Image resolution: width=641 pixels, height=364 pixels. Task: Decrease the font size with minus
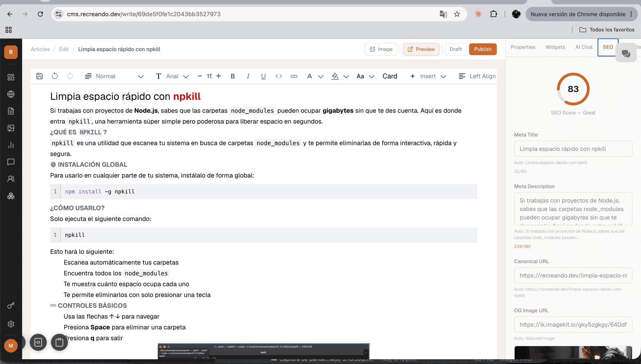(200, 76)
